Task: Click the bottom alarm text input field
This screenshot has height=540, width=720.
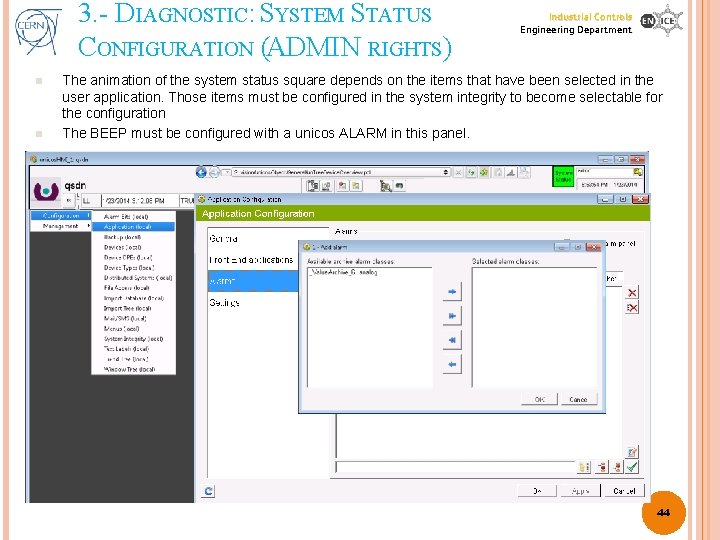Action: pyautogui.click(x=455, y=467)
